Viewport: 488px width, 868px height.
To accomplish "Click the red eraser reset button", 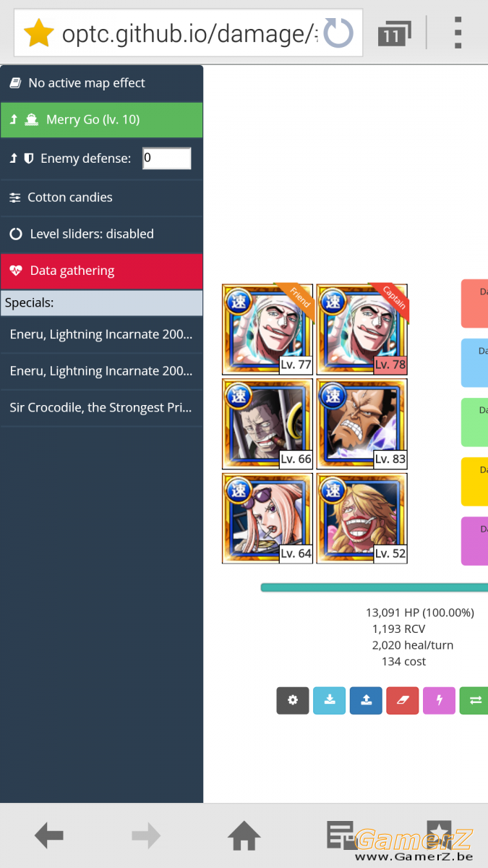I will click(x=403, y=700).
